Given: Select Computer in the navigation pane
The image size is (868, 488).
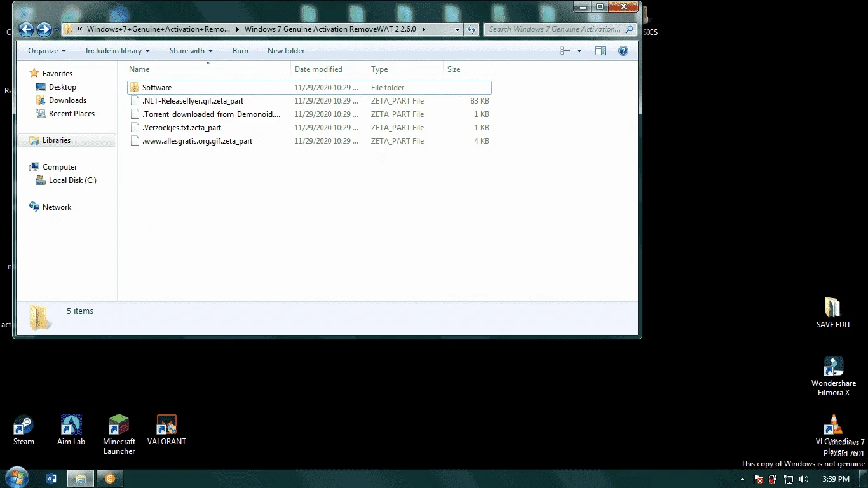Looking at the screenshot, I should point(60,167).
